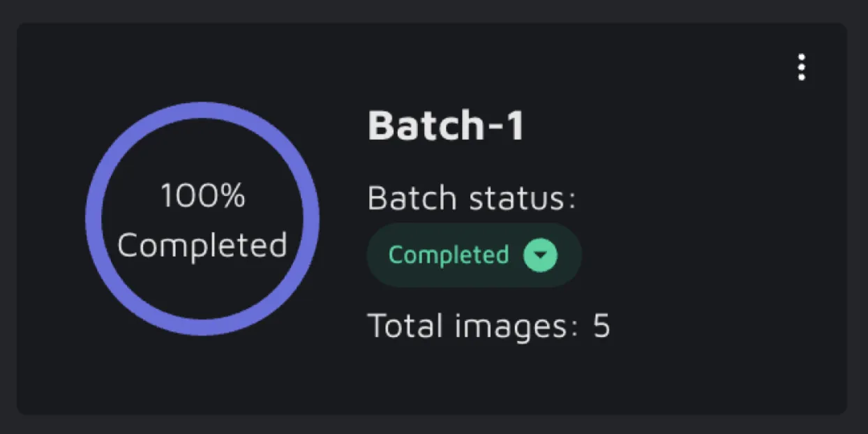The height and width of the screenshot is (434, 868).
Task: Click the green Completed status text
Action: (x=448, y=255)
